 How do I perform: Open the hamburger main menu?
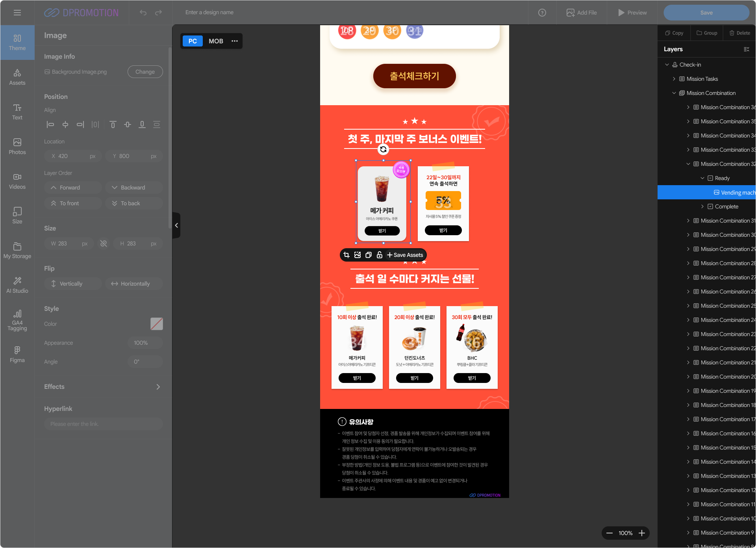pyautogui.click(x=17, y=13)
